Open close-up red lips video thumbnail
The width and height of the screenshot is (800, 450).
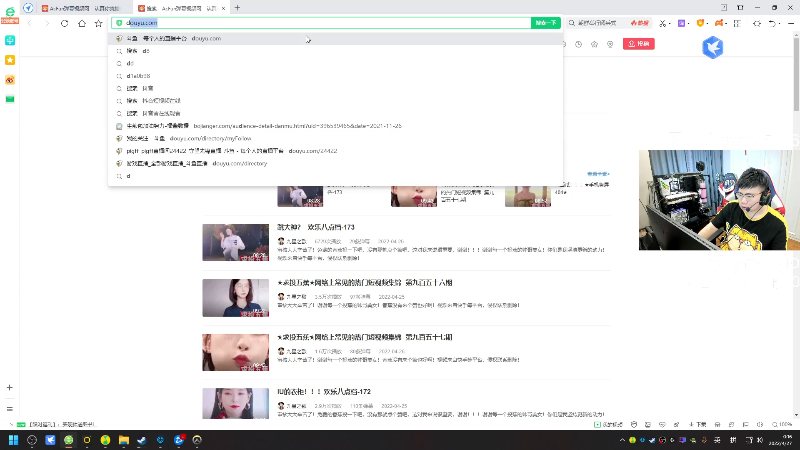(x=235, y=353)
